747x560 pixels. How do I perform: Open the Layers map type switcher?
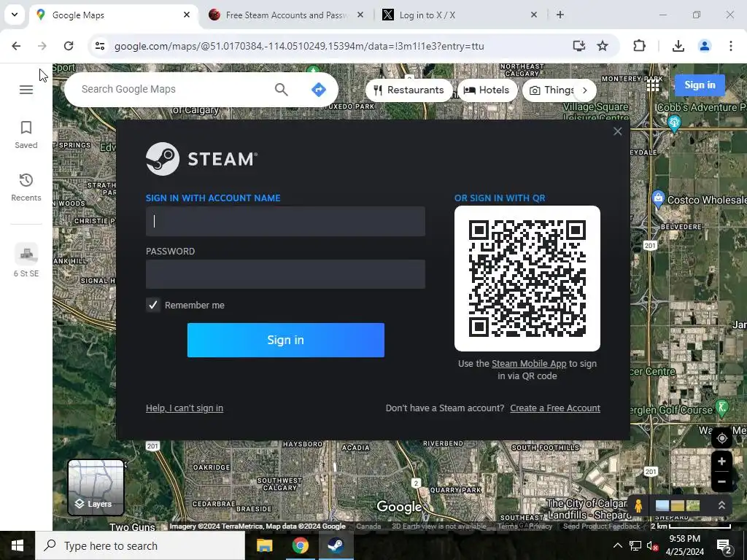pos(96,487)
